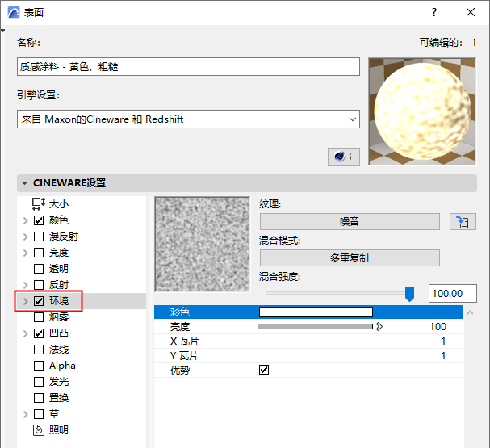Select the 透明 channel label
Image resolution: width=490 pixels, height=448 pixels.
[x=59, y=269]
